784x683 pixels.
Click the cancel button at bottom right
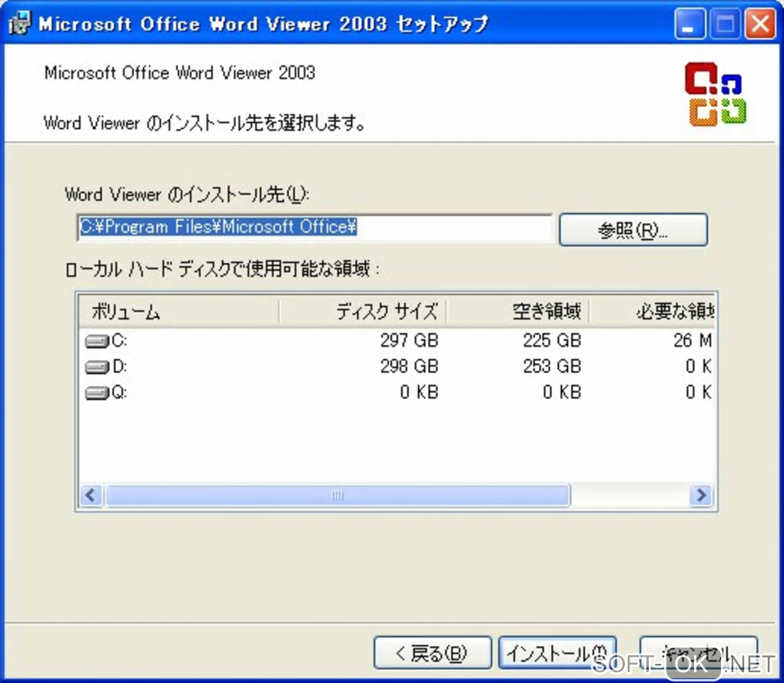tap(699, 652)
